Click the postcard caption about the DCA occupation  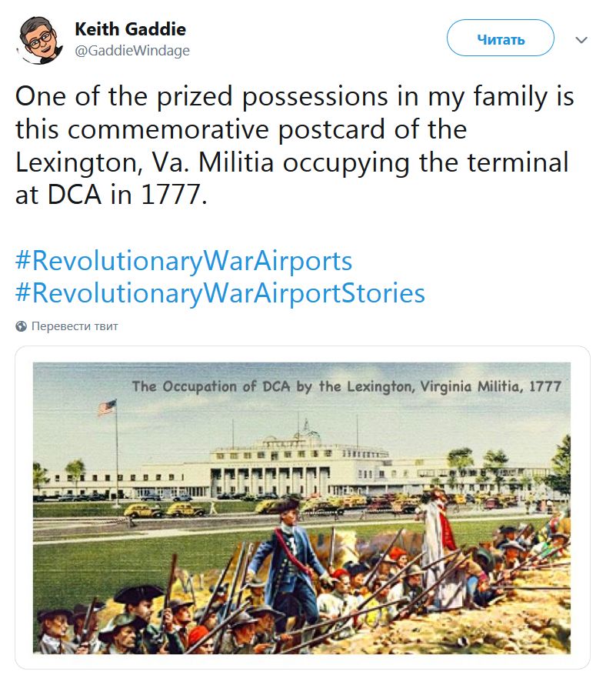click(346, 386)
